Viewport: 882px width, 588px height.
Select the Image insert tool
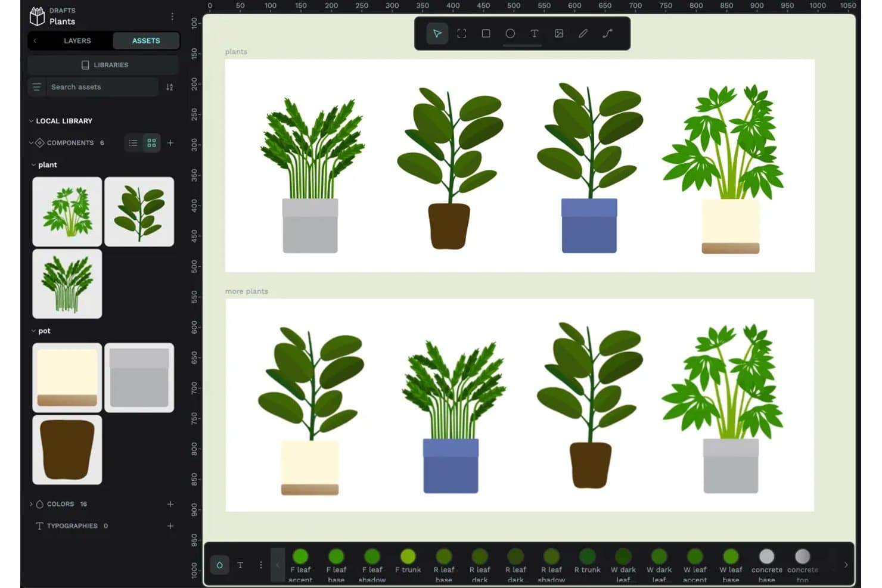click(559, 33)
